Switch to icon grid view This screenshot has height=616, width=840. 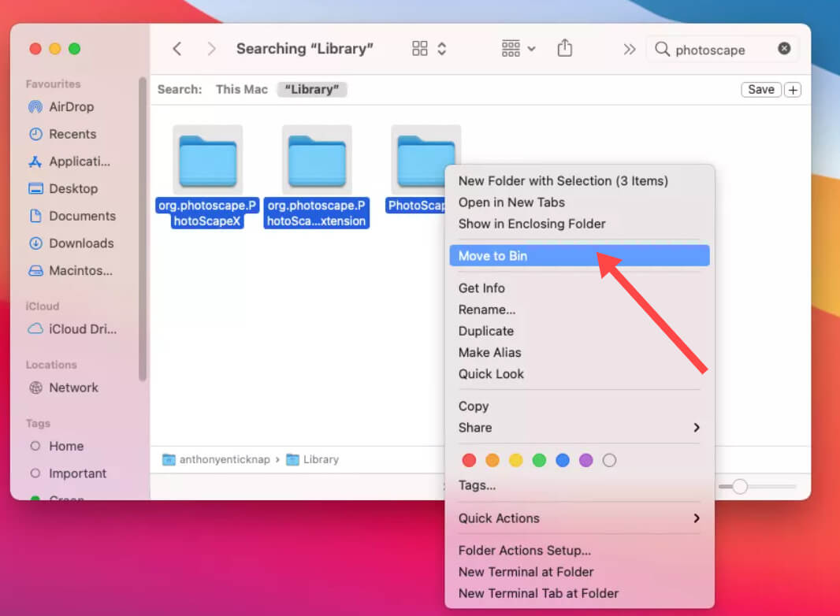point(419,49)
